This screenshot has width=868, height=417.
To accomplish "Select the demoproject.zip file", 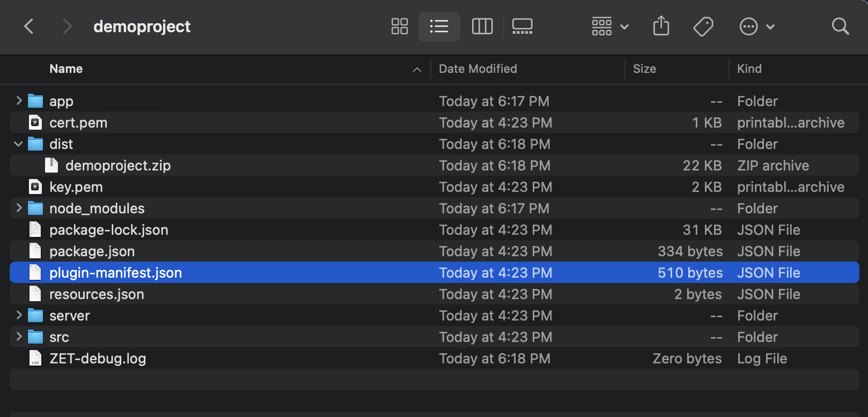I will click(x=117, y=166).
